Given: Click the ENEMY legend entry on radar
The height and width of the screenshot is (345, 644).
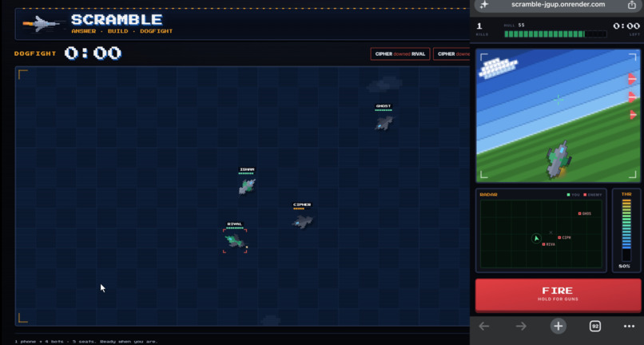Looking at the screenshot, I should click(x=593, y=195).
